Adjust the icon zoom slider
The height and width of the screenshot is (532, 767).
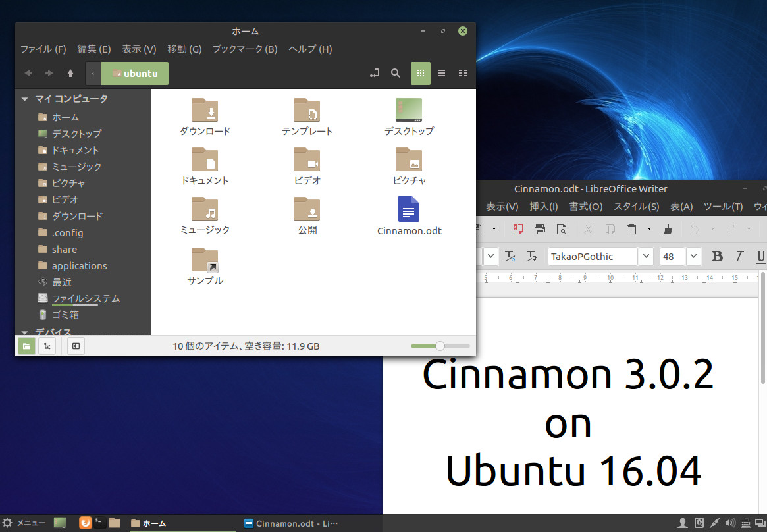click(440, 346)
